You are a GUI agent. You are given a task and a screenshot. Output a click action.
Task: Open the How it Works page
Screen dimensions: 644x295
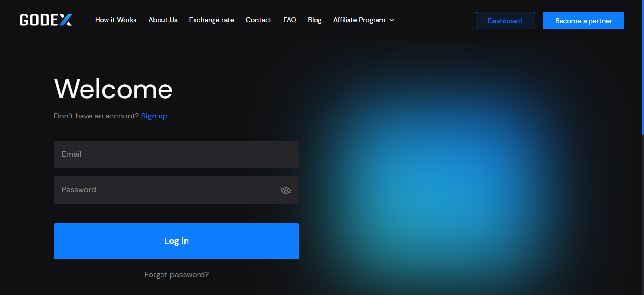coord(116,20)
